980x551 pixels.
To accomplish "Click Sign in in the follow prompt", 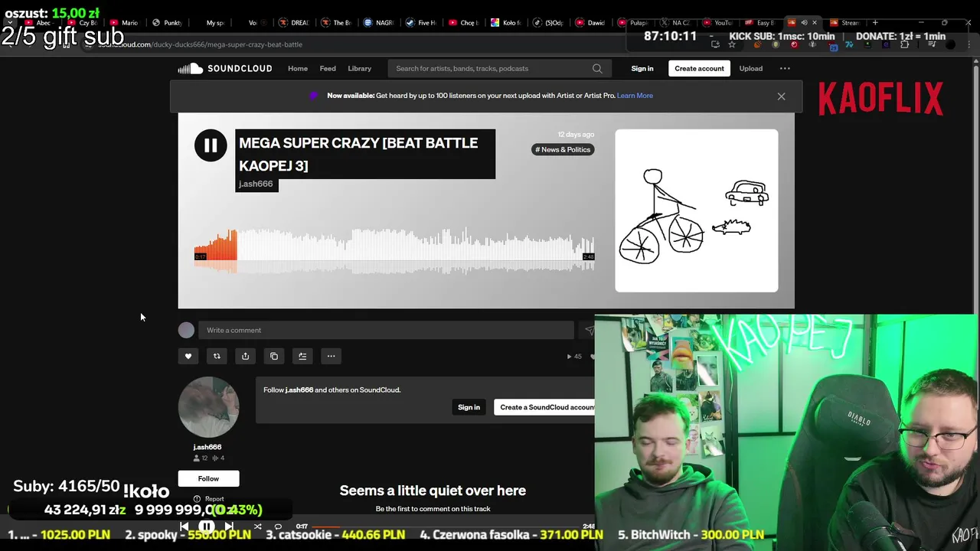I will click(x=469, y=407).
